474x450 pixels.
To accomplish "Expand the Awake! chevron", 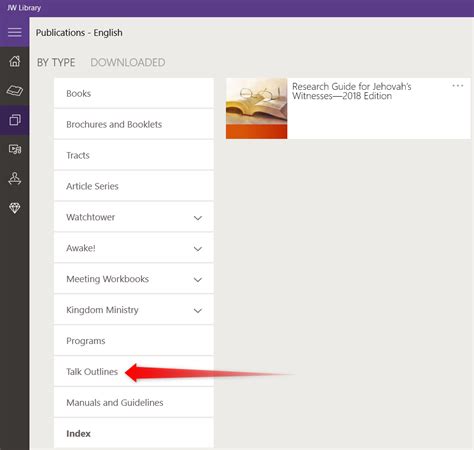I will pyautogui.click(x=198, y=249).
